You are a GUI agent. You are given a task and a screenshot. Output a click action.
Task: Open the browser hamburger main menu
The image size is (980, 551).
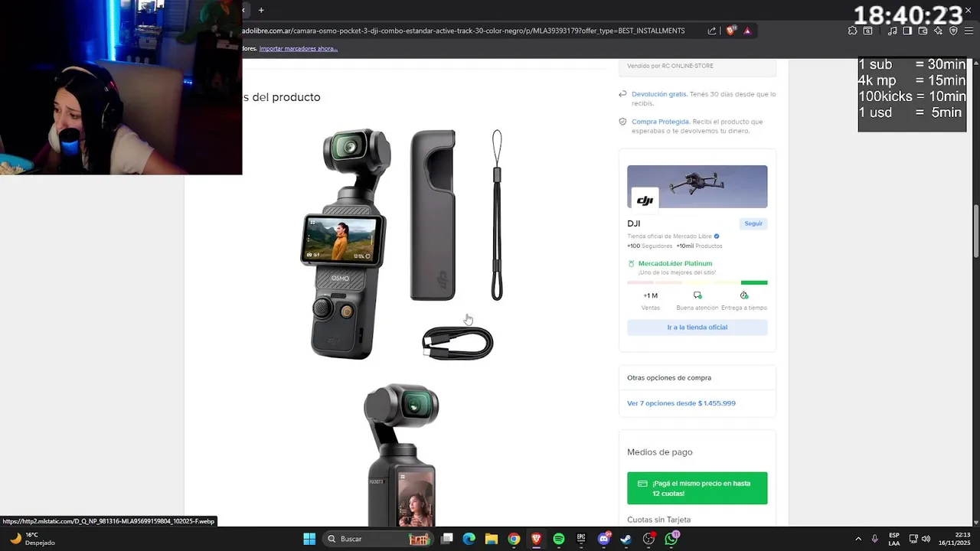(x=969, y=31)
